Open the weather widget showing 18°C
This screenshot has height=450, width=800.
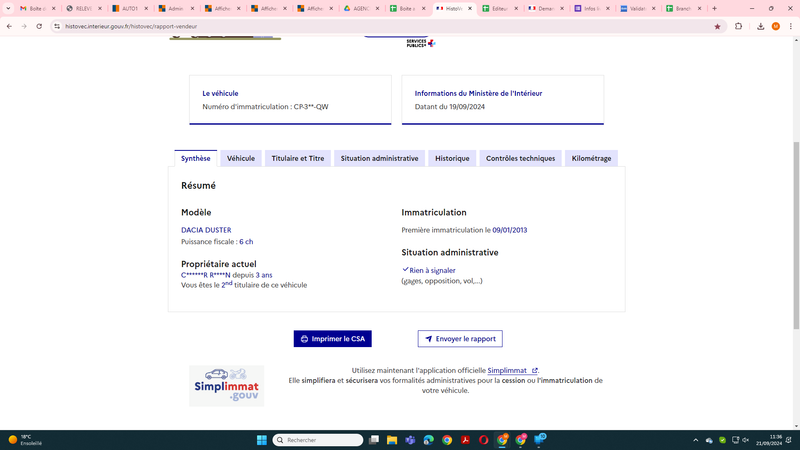pos(26,440)
